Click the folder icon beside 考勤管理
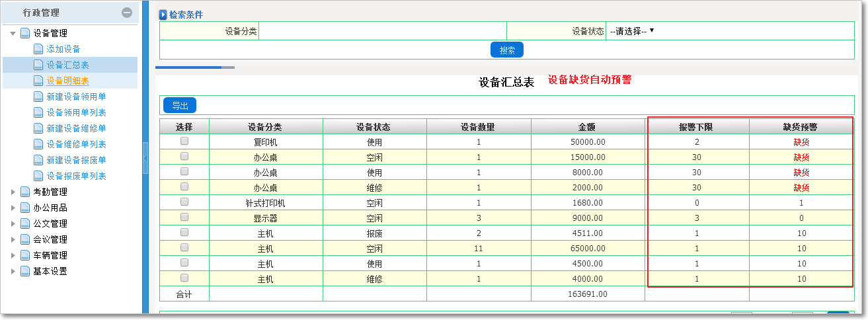Viewport: 868px width, 320px height. (25, 192)
